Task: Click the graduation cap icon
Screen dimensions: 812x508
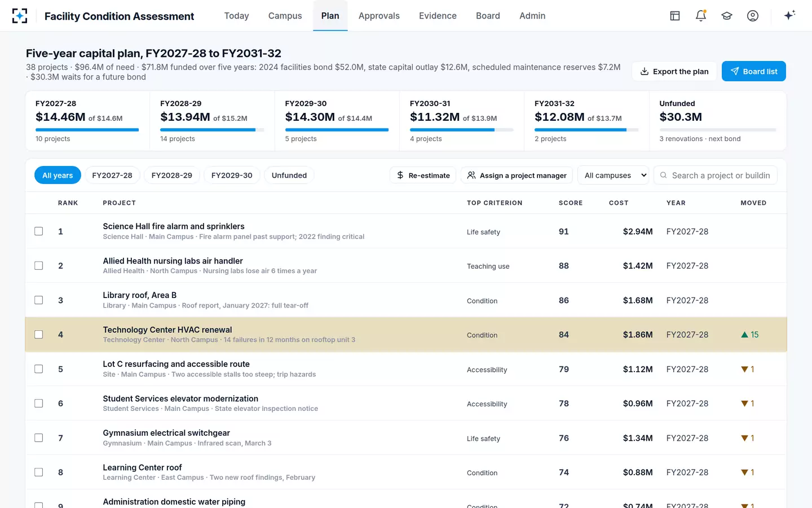Action: 727,16
